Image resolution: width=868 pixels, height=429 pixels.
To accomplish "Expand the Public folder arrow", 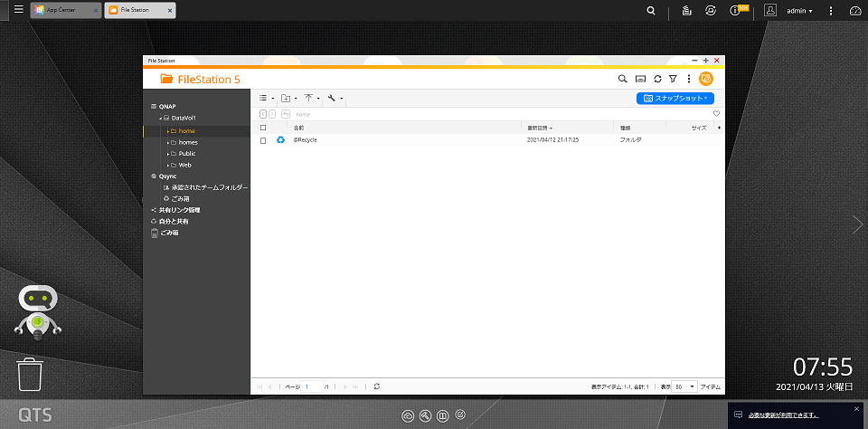I will click(x=168, y=154).
